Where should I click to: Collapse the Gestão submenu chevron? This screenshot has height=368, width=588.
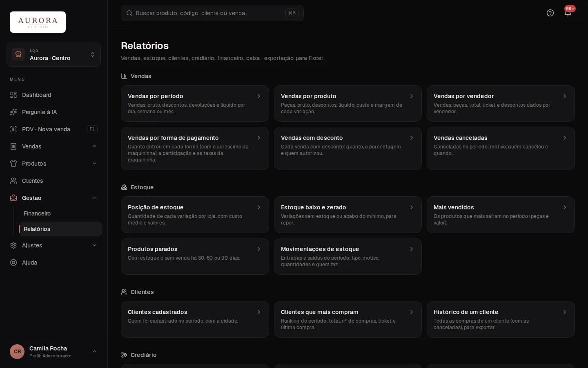[x=94, y=198]
